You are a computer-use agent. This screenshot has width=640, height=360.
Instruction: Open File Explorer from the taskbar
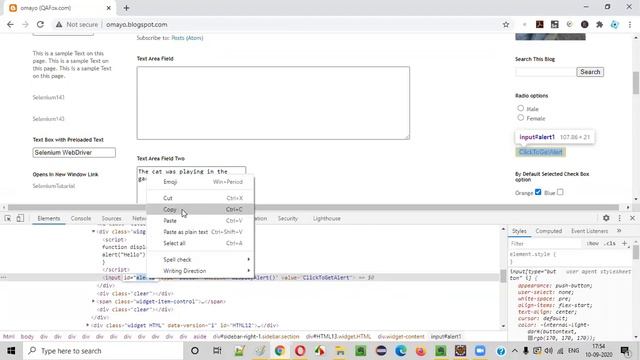[340, 351]
